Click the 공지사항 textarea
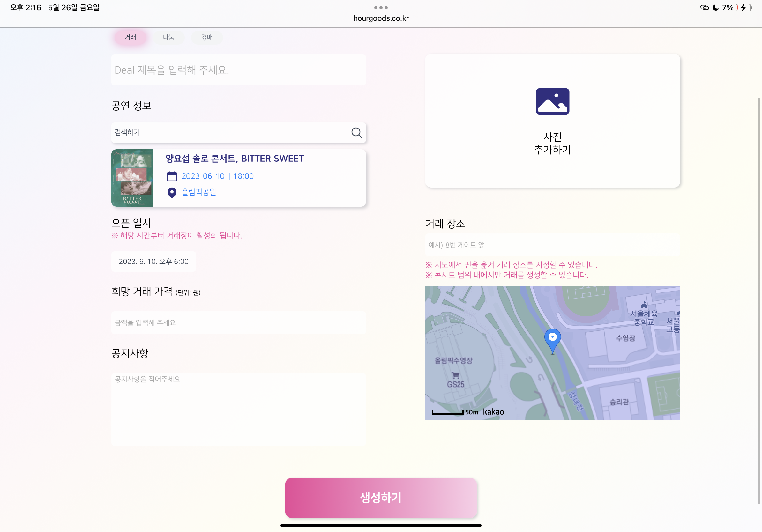 click(x=239, y=409)
